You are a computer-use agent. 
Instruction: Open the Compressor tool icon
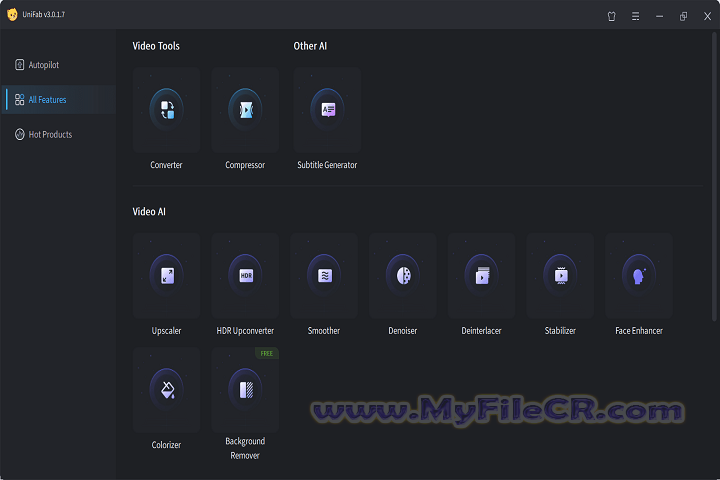click(245, 110)
